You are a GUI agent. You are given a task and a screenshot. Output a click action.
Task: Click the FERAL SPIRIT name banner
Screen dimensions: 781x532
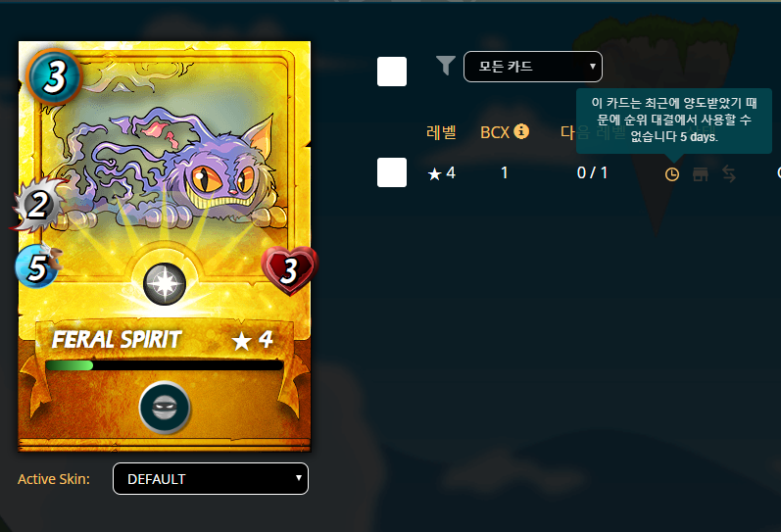point(165,340)
